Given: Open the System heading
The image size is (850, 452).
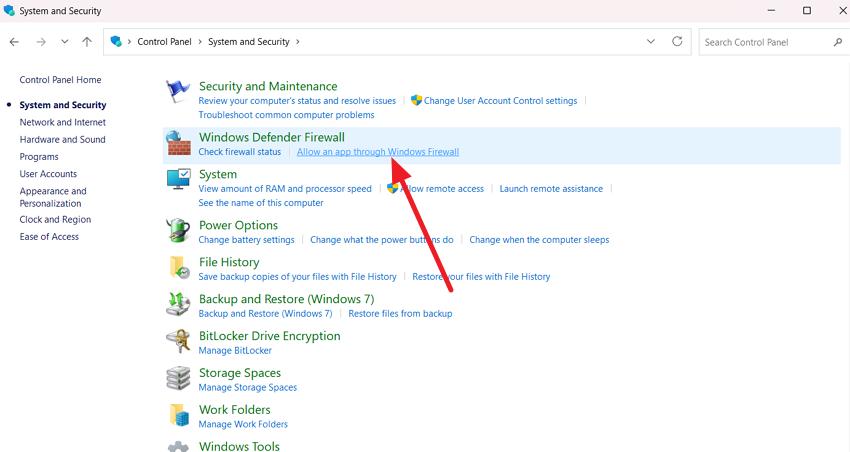Looking at the screenshot, I should 218,175.
